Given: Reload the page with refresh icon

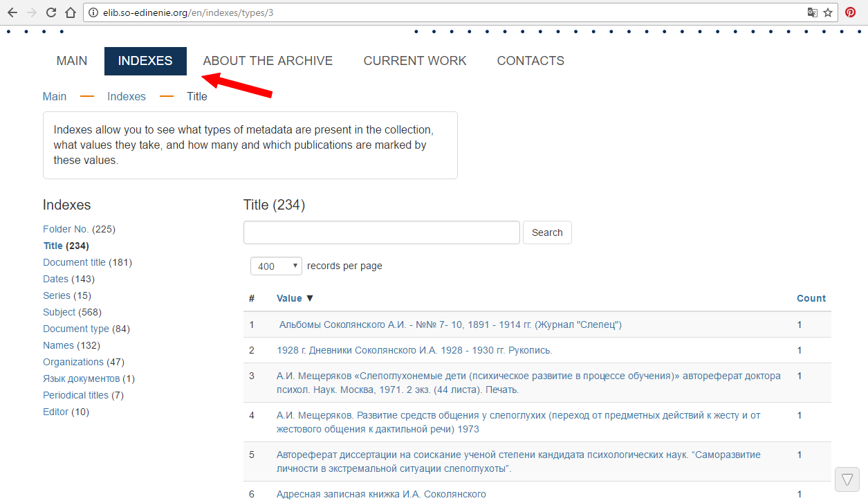Looking at the screenshot, I should pos(50,12).
